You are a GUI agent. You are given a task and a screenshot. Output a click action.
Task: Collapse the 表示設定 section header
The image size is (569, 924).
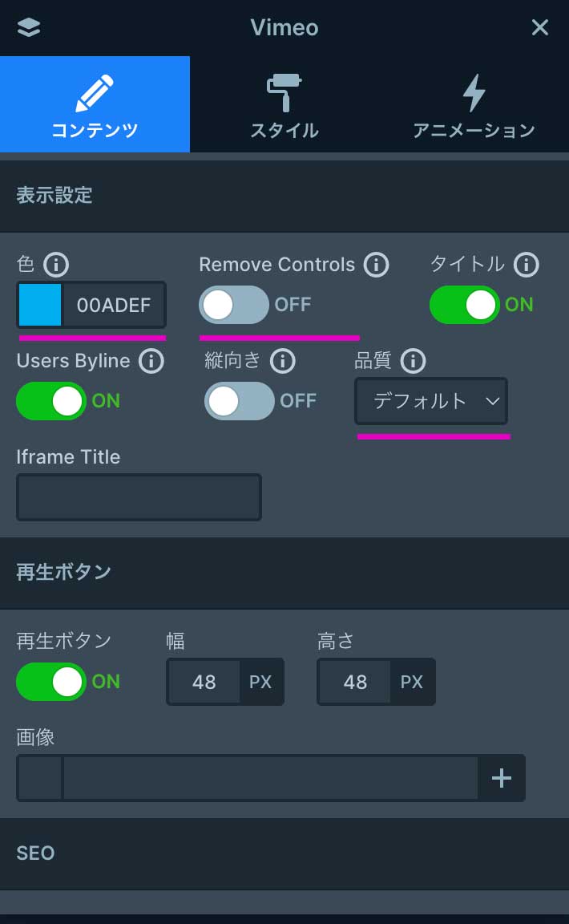click(x=284, y=195)
